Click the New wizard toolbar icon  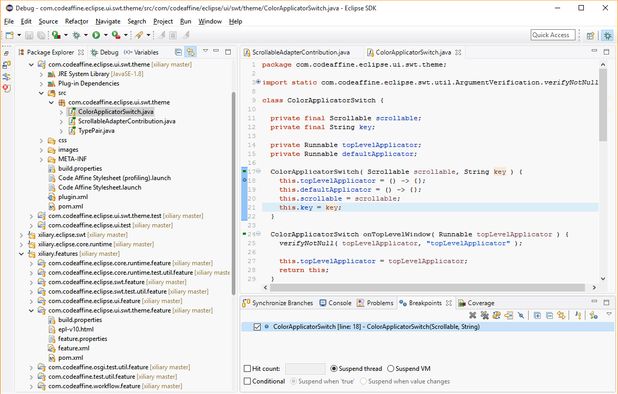9,35
